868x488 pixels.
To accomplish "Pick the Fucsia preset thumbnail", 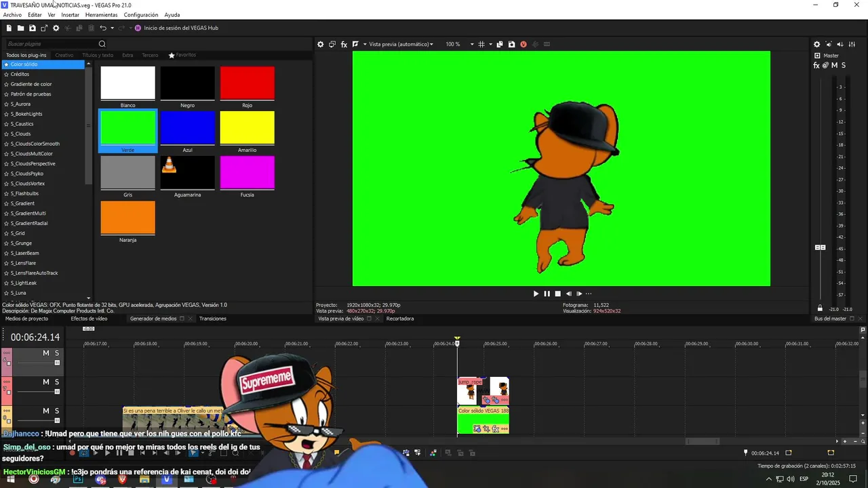I will point(247,172).
